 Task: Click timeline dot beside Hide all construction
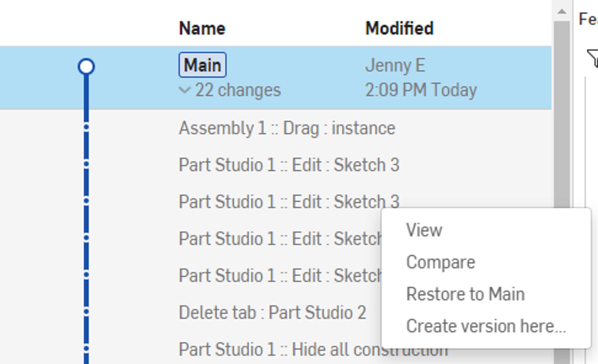86,349
